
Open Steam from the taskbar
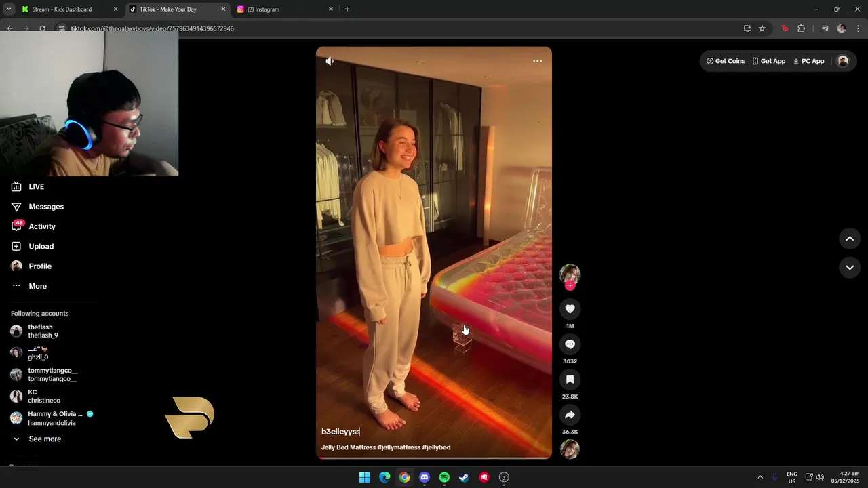tap(464, 477)
